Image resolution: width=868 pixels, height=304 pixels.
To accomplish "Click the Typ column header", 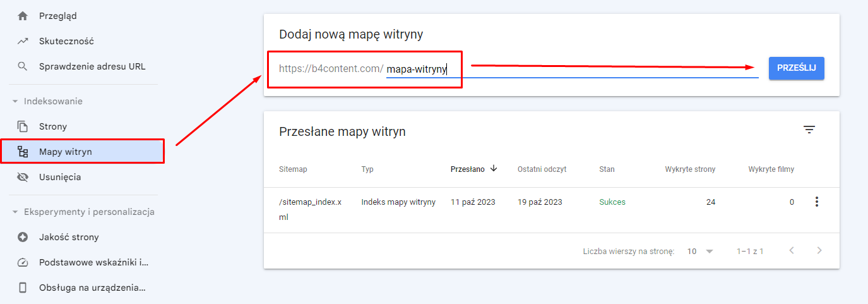I will (367, 169).
